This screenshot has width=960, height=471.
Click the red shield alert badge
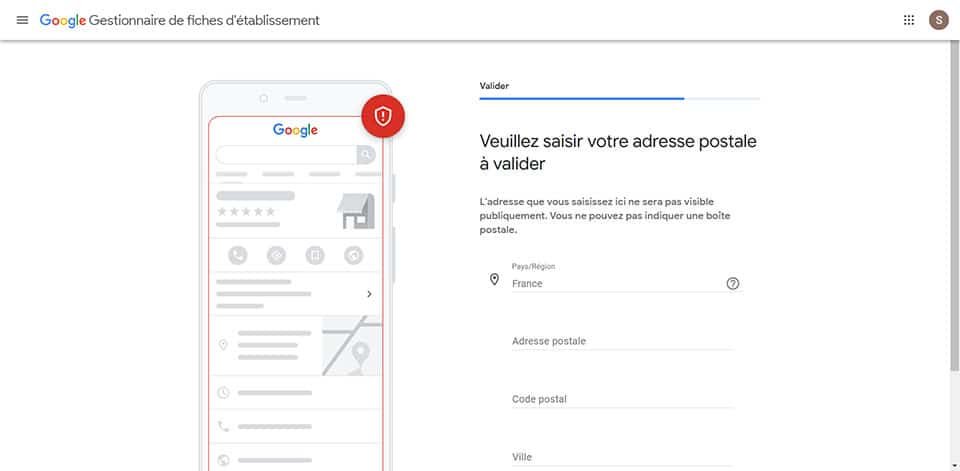[x=382, y=117]
